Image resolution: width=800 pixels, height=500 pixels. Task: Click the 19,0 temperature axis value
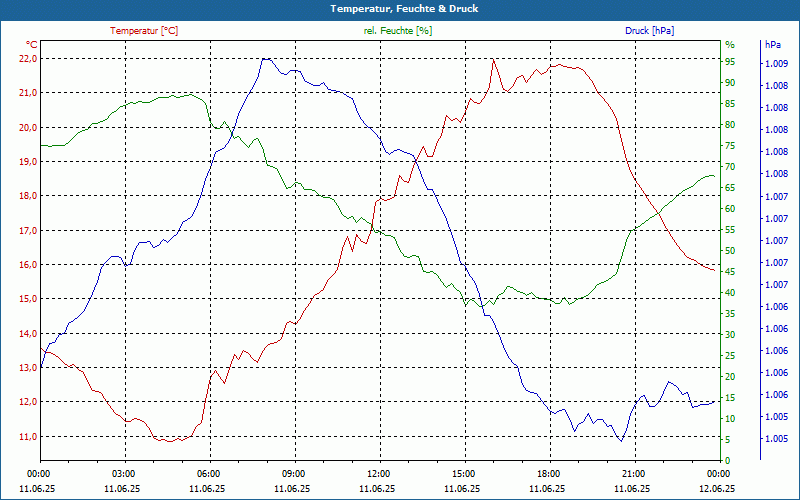[x=28, y=162]
